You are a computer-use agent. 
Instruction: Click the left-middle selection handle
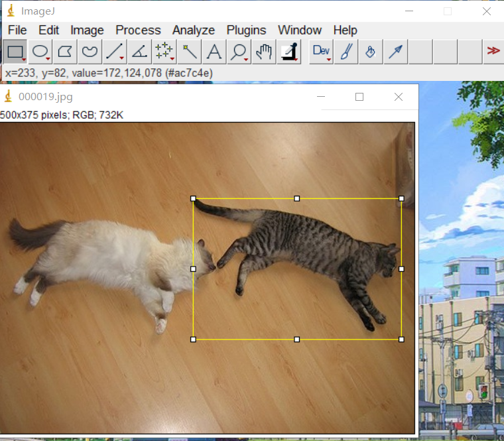[x=193, y=269]
